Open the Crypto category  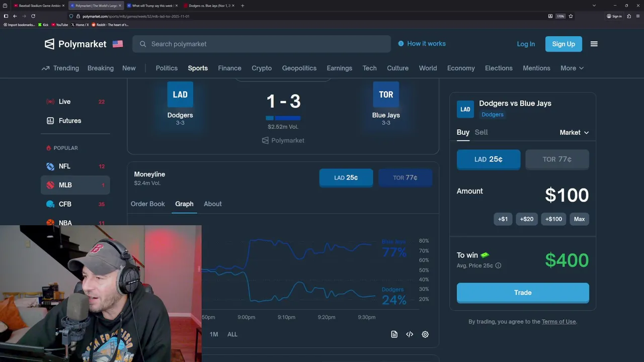point(262,68)
